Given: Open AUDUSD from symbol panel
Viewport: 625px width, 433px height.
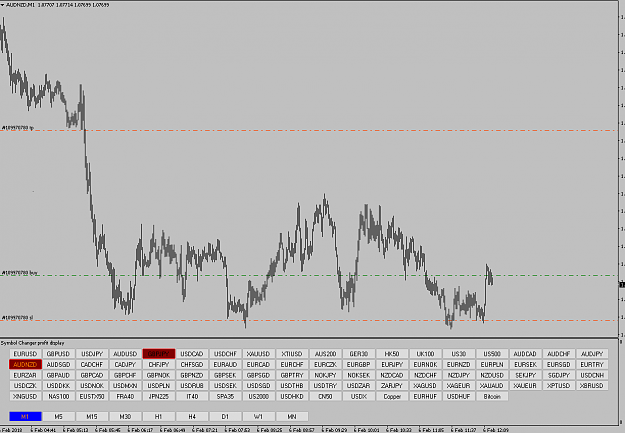Looking at the screenshot, I should point(125,354).
